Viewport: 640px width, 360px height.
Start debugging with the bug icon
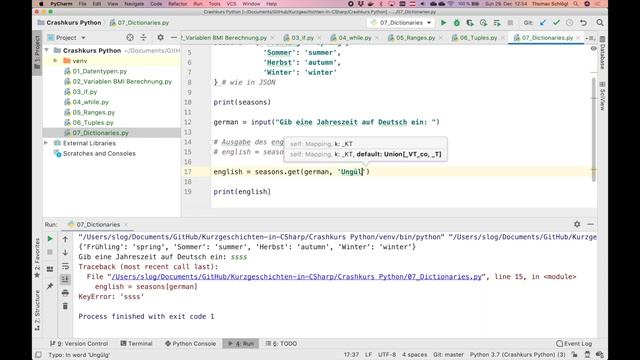457,23
